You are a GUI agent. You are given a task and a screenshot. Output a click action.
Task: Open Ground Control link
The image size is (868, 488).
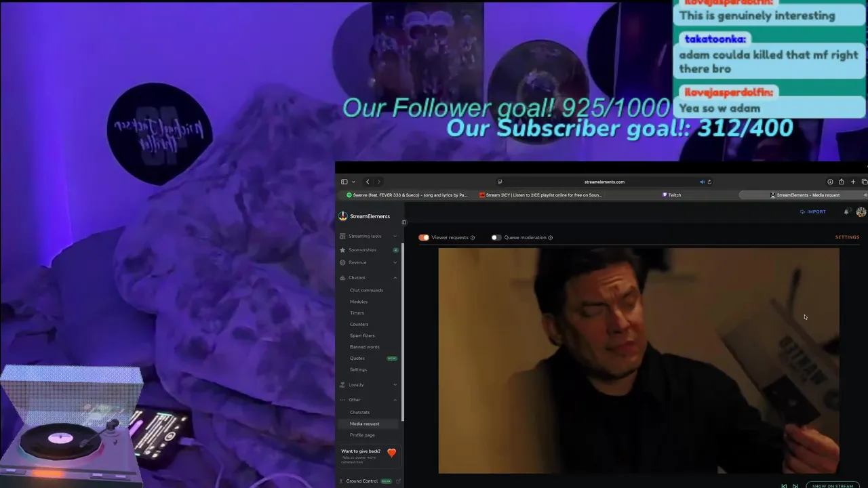[361, 481]
